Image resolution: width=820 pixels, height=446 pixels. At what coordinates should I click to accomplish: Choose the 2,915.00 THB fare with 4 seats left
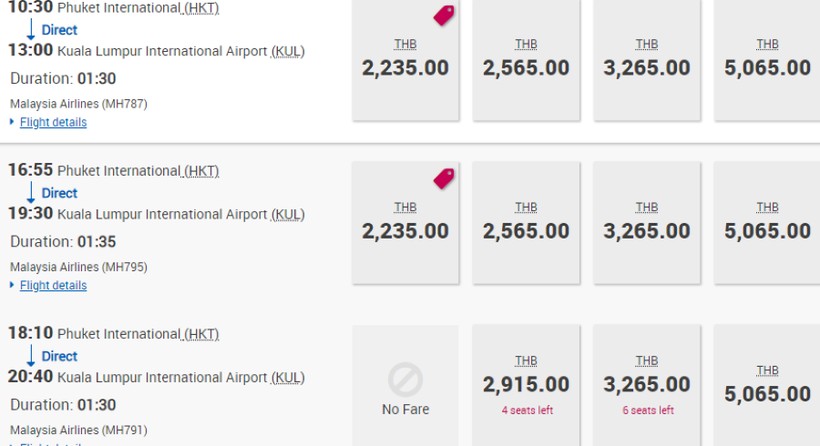(x=526, y=386)
